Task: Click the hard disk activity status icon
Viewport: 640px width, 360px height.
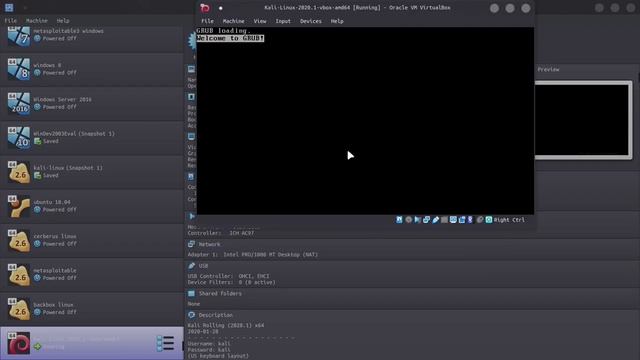Action: (x=399, y=220)
